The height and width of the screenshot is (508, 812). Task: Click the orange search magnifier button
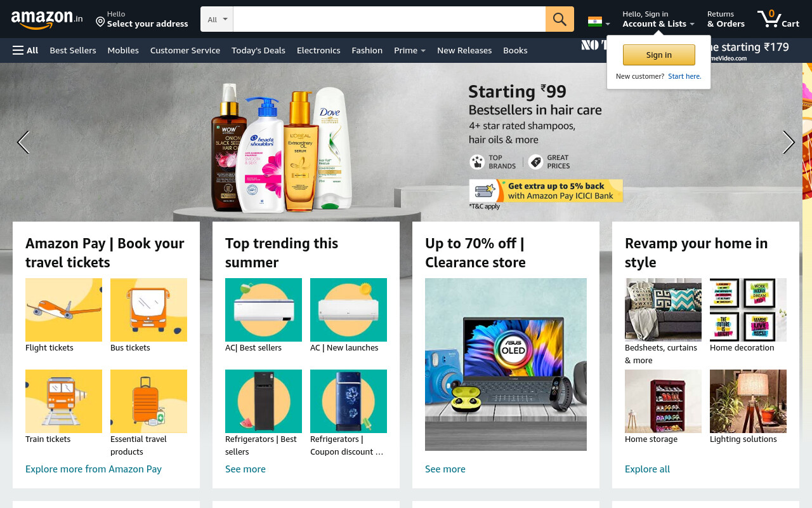tap(560, 19)
